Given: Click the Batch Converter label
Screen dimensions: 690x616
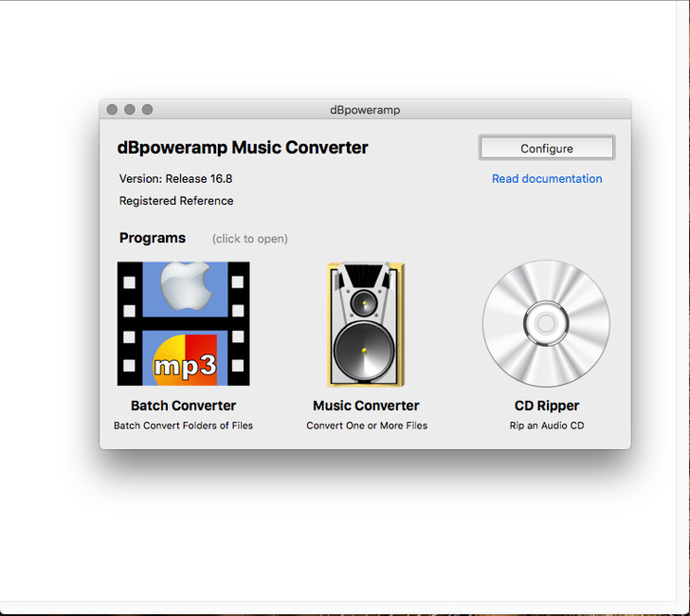Looking at the screenshot, I should click(x=183, y=406).
